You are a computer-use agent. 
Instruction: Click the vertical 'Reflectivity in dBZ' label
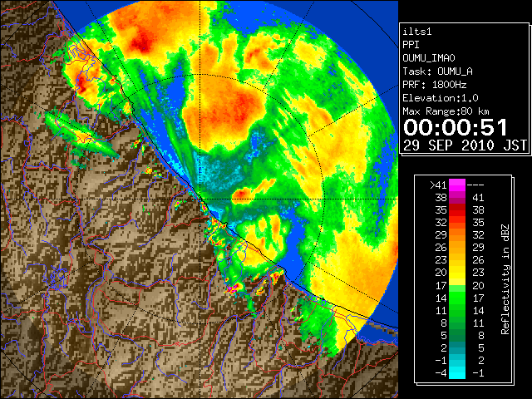[x=505, y=279]
